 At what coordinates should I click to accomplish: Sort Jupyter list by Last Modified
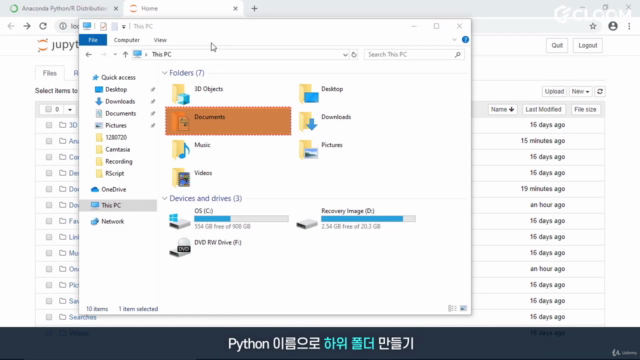[543, 109]
